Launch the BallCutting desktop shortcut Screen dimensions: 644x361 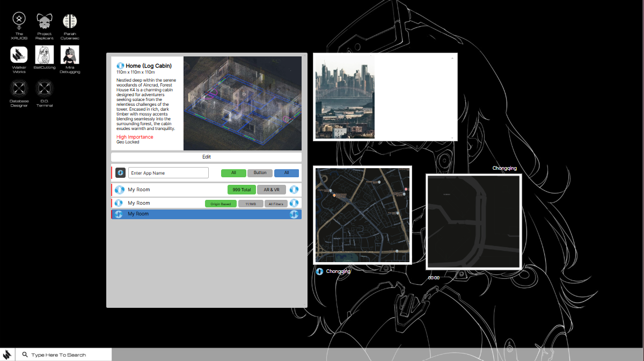tap(45, 54)
